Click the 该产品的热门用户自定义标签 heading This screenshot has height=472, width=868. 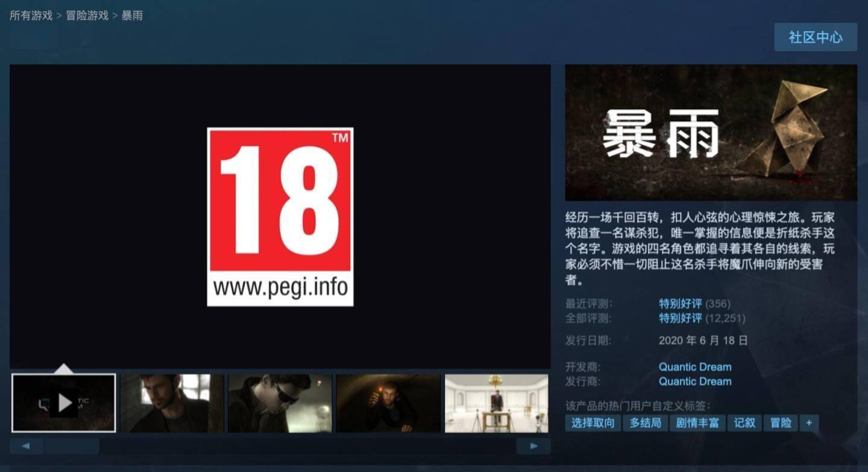point(638,406)
